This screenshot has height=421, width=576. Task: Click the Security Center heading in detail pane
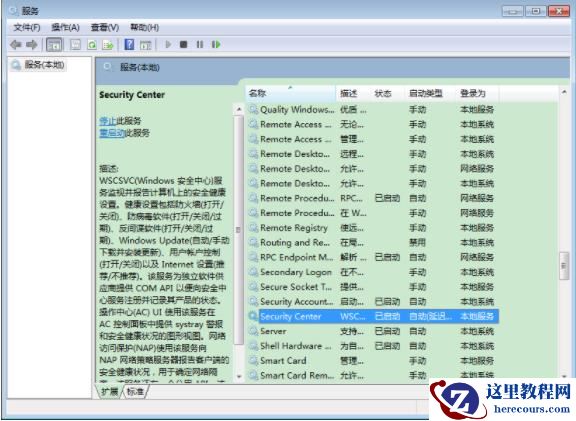coord(132,95)
